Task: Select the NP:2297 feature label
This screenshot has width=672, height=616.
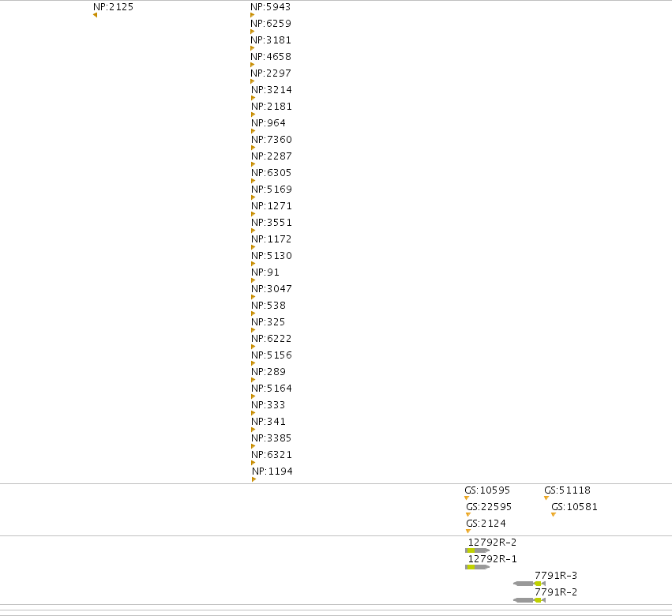Action: (x=271, y=73)
